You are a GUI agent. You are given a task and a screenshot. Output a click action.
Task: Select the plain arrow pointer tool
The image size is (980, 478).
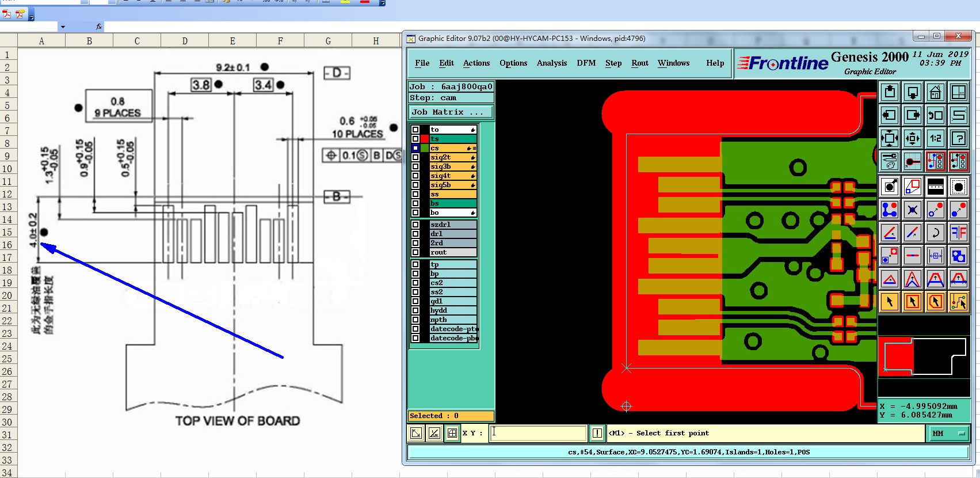coord(890,301)
